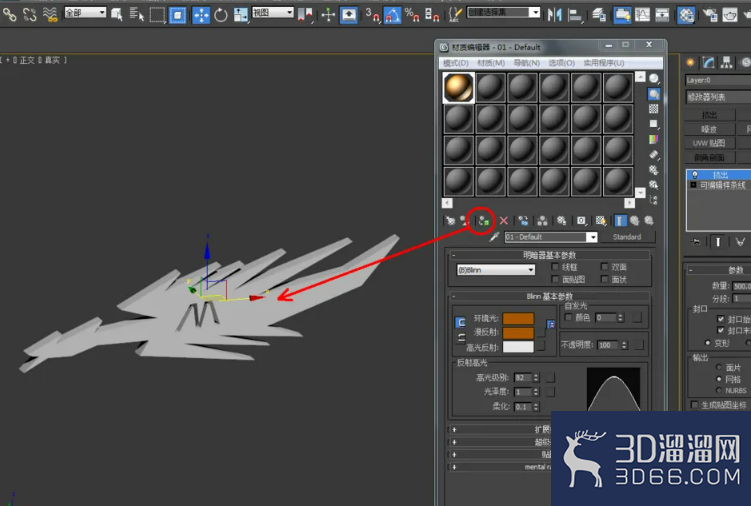This screenshot has height=506, width=751.
Task: Open the Curve Editor from the toolbar
Action: point(642,15)
